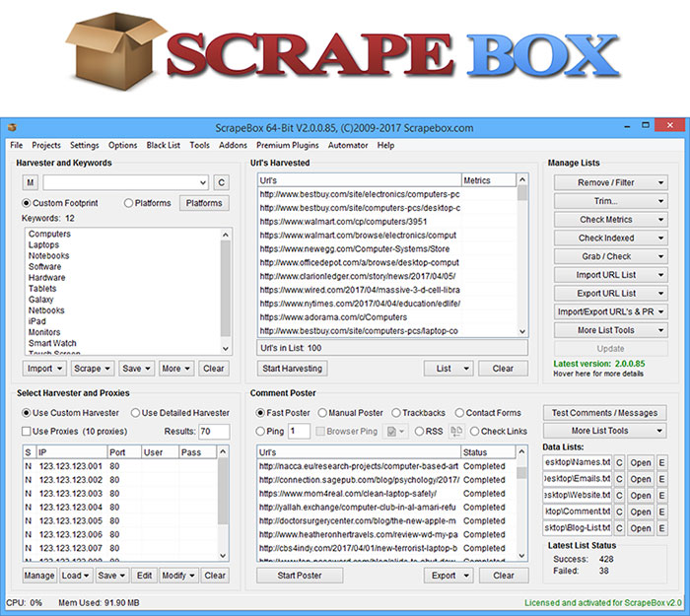Click the C button next to Comment.txt

[x=619, y=512]
